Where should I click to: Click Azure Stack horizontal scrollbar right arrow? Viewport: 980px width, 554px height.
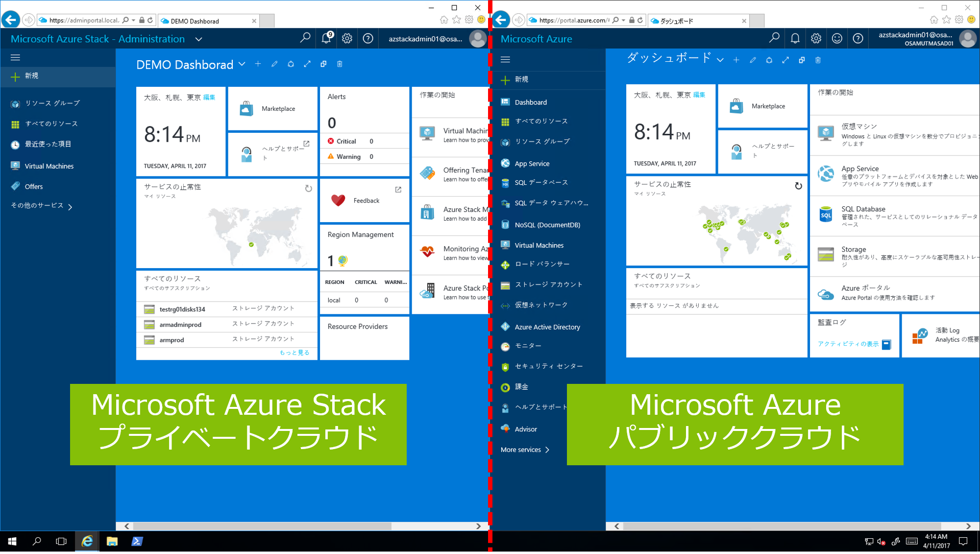[x=478, y=526]
